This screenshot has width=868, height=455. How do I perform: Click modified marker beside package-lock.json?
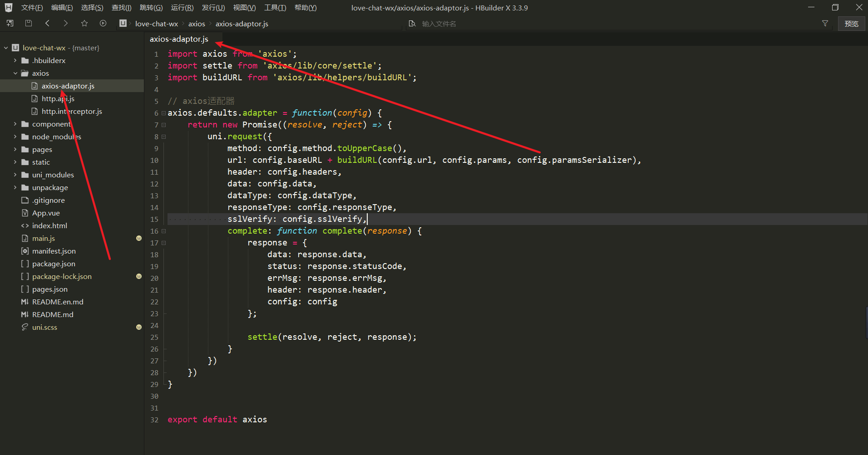139,276
